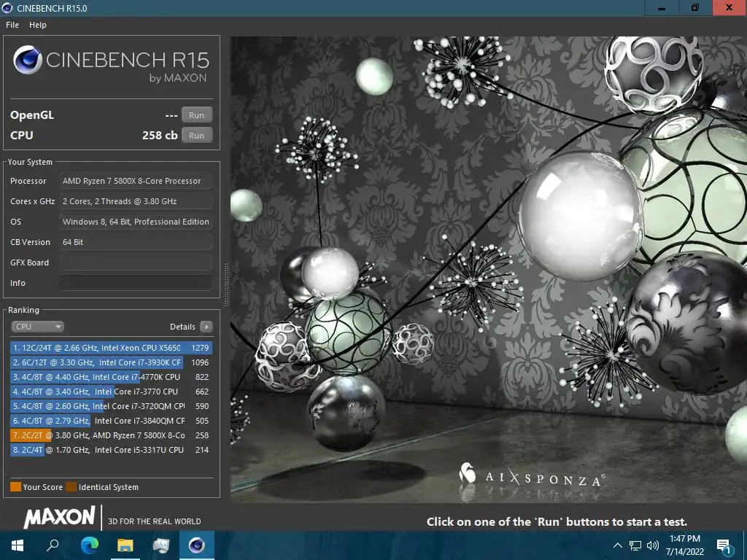Open the CPU ranking type dropdown
The height and width of the screenshot is (560, 747).
(38, 327)
